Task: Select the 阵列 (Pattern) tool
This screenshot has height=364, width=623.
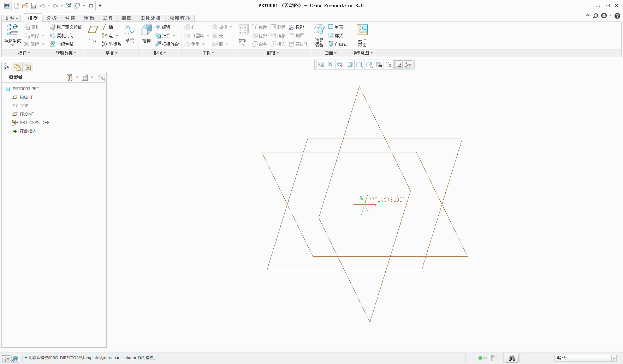Action: click(x=243, y=34)
